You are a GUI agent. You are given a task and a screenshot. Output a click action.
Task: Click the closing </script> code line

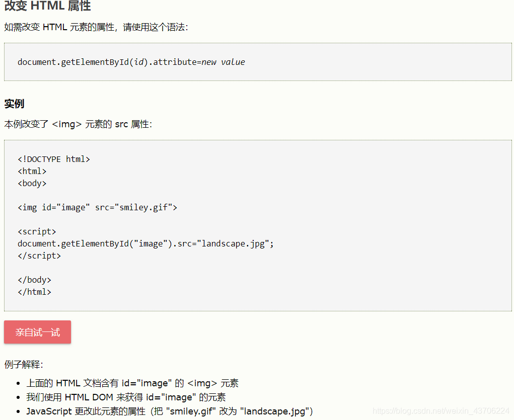[39, 256]
